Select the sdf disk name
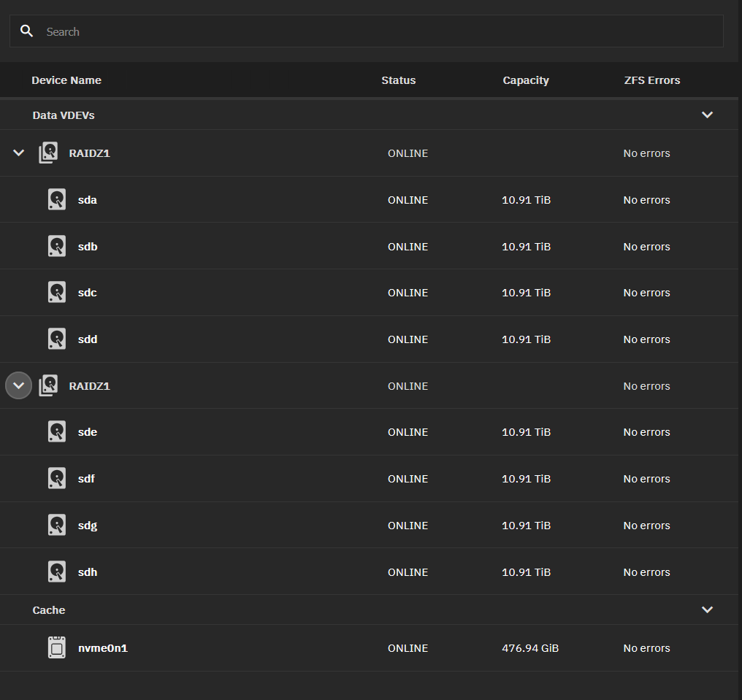 [x=86, y=479]
